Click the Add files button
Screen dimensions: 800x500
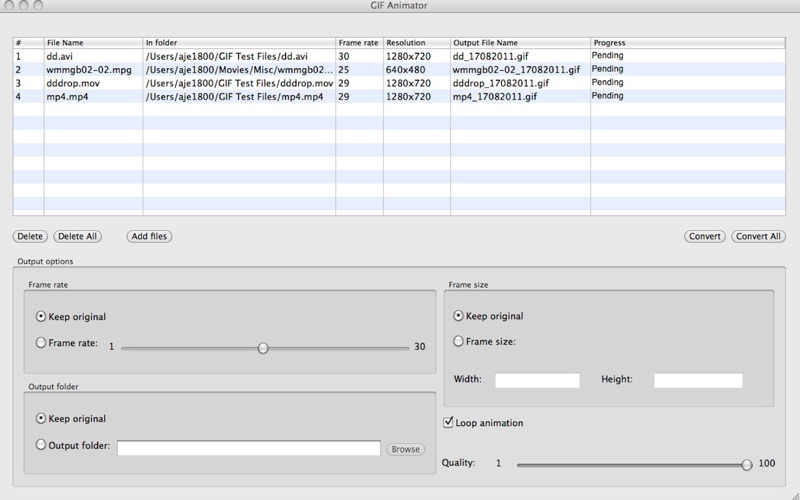click(150, 237)
